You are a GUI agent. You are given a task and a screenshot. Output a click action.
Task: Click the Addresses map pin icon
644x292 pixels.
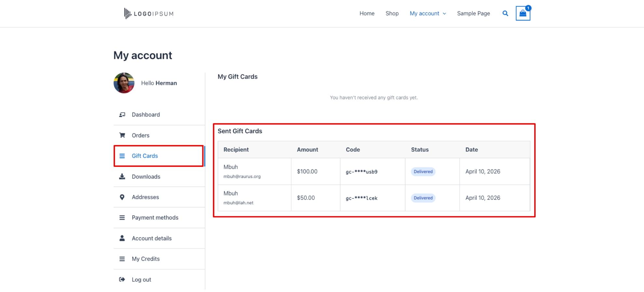click(122, 197)
